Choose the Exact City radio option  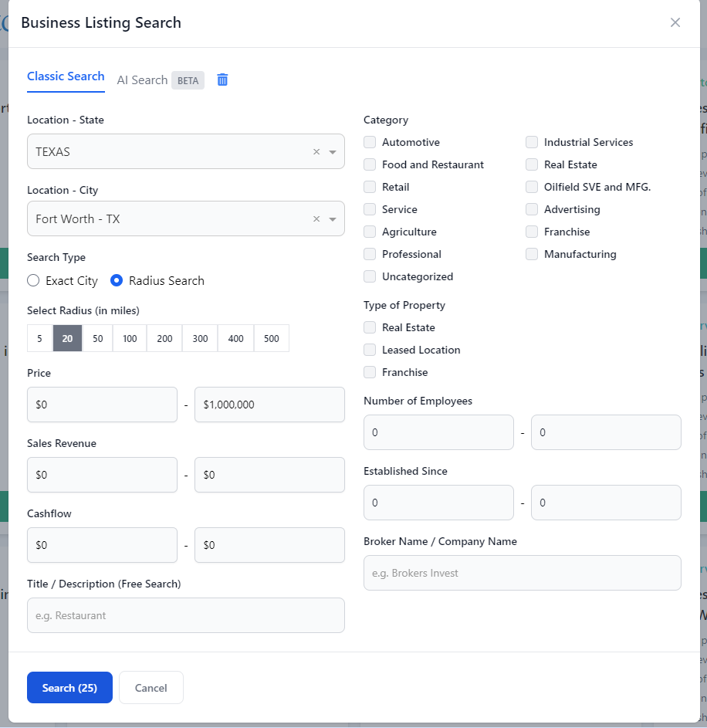click(x=33, y=281)
